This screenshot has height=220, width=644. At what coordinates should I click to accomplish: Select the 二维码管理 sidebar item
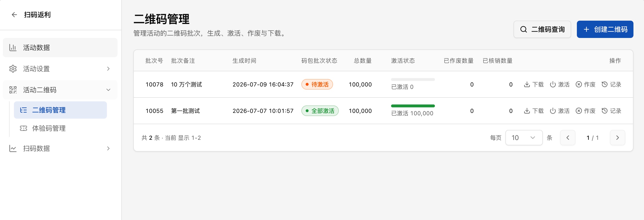(x=60, y=110)
